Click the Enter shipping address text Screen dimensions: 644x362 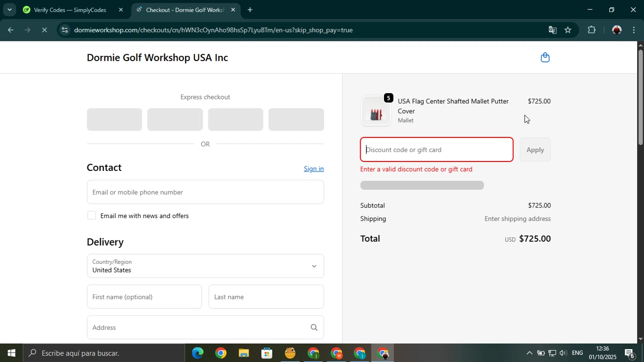[517, 219]
